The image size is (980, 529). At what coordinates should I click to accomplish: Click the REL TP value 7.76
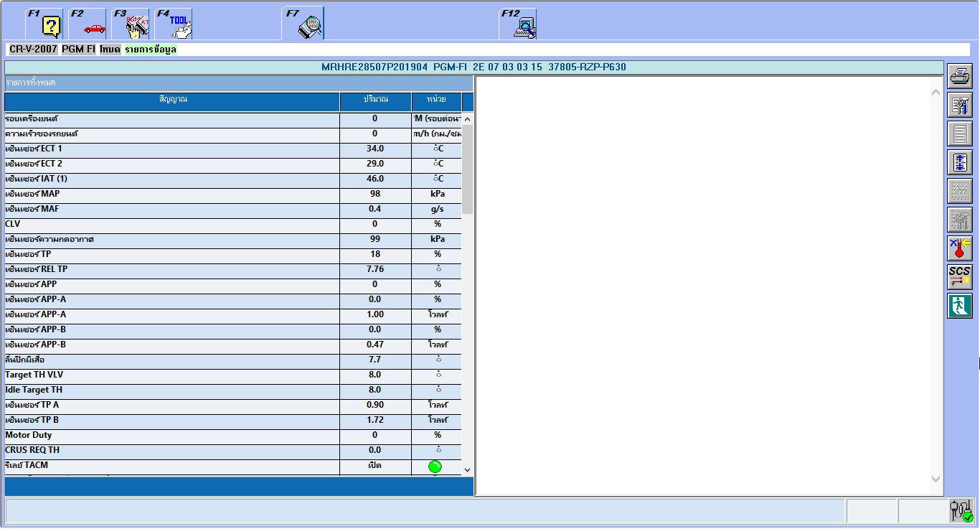[x=375, y=270]
